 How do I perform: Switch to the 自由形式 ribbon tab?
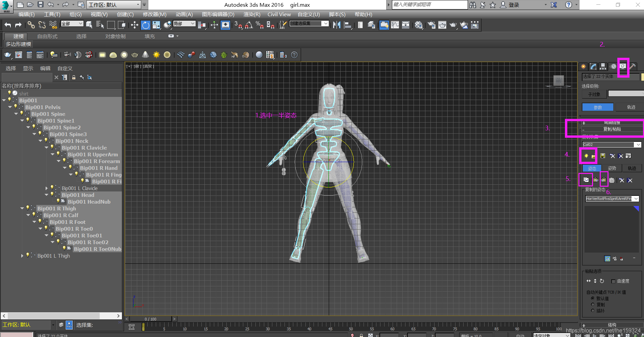click(47, 36)
